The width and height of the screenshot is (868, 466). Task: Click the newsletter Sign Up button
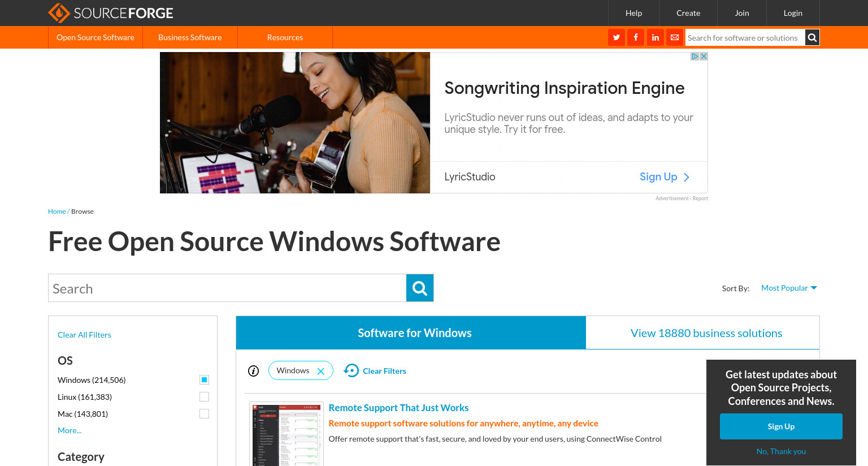coord(781,426)
